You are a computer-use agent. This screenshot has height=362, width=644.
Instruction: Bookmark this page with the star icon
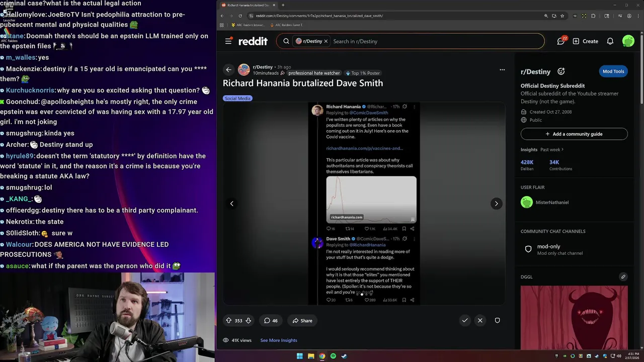(562, 16)
